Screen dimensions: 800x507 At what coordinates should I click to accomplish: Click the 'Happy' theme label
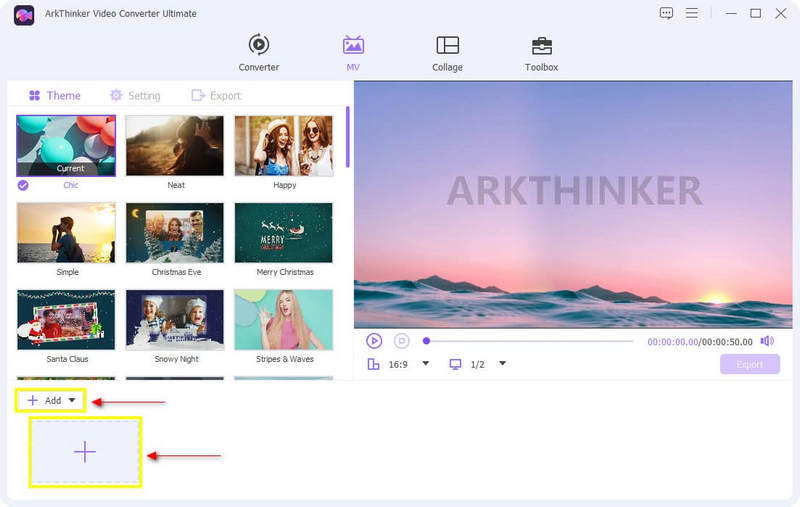(285, 185)
